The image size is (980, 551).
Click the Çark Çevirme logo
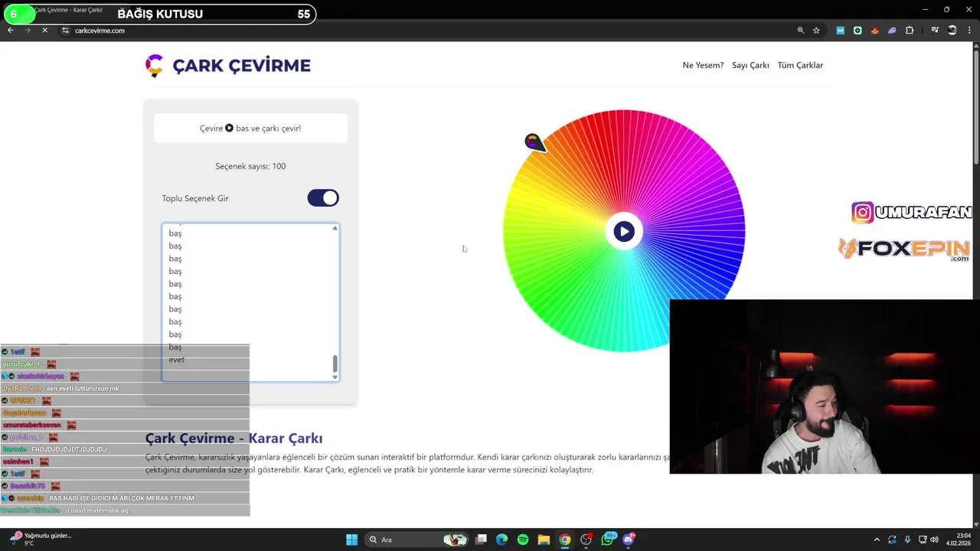pyautogui.click(x=228, y=66)
